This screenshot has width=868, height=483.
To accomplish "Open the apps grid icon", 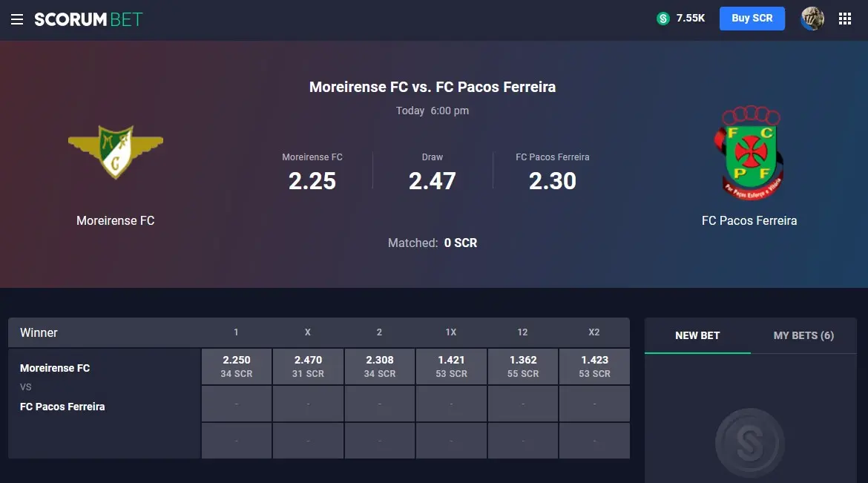I will tap(845, 19).
